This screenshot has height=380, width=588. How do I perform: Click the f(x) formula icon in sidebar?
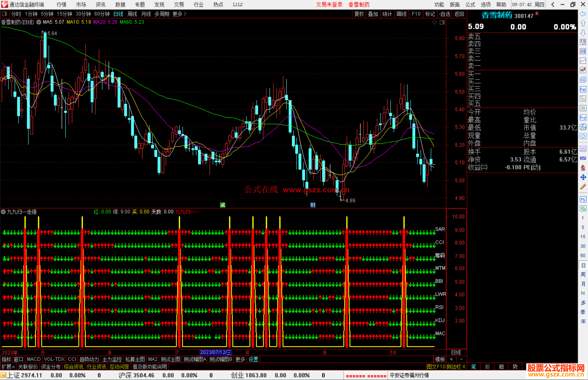point(583,127)
